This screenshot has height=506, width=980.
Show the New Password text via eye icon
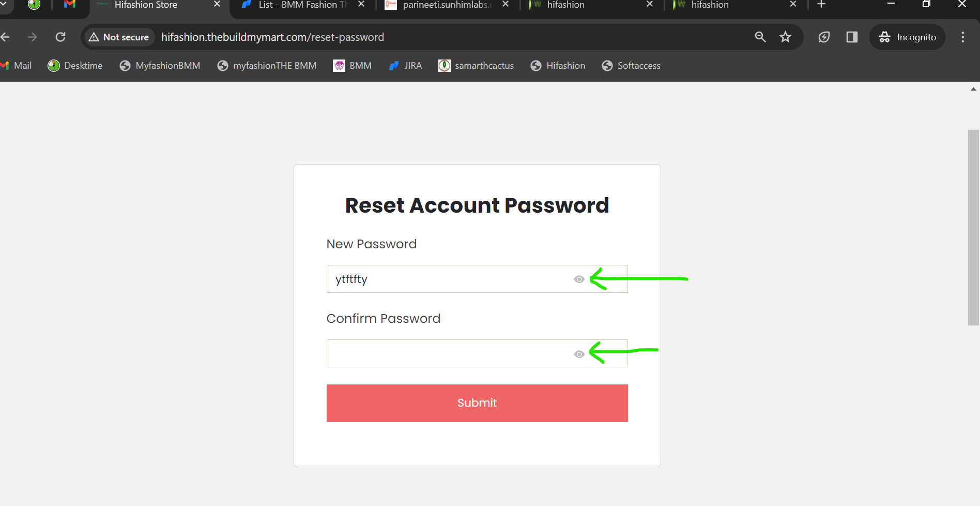click(x=579, y=279)
